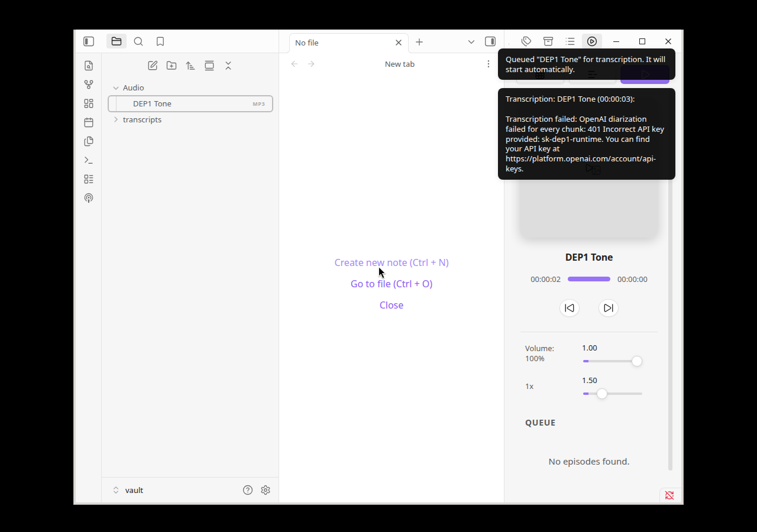
Task: Open the graph view ribbon icon
Action: tap(89, 85)
